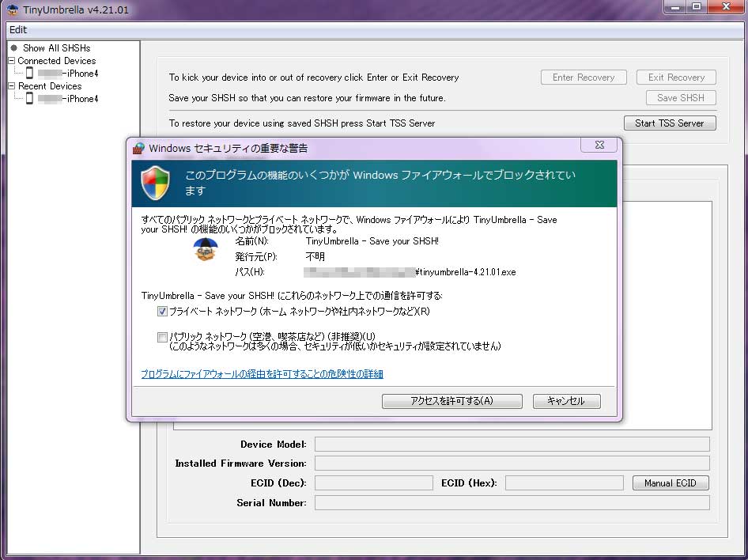Click the Manual ECID button
The image size is (748, 560).
pos(671,483)
